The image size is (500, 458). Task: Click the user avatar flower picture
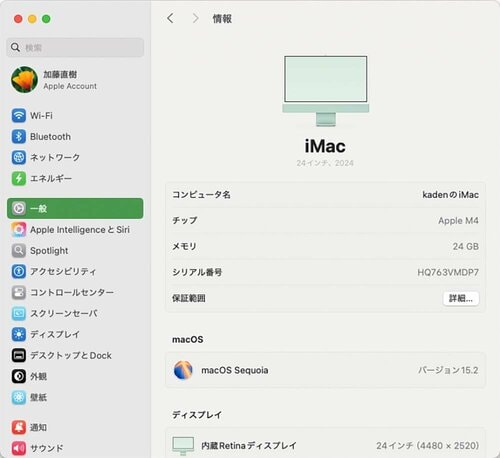pyautogui.click(x=24, y=80)
